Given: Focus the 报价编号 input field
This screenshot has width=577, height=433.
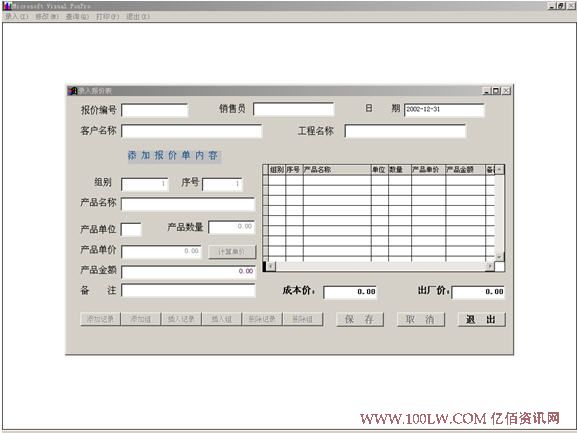Looking at the screenshot, I should pyautogui.click(x=155, y=110).
